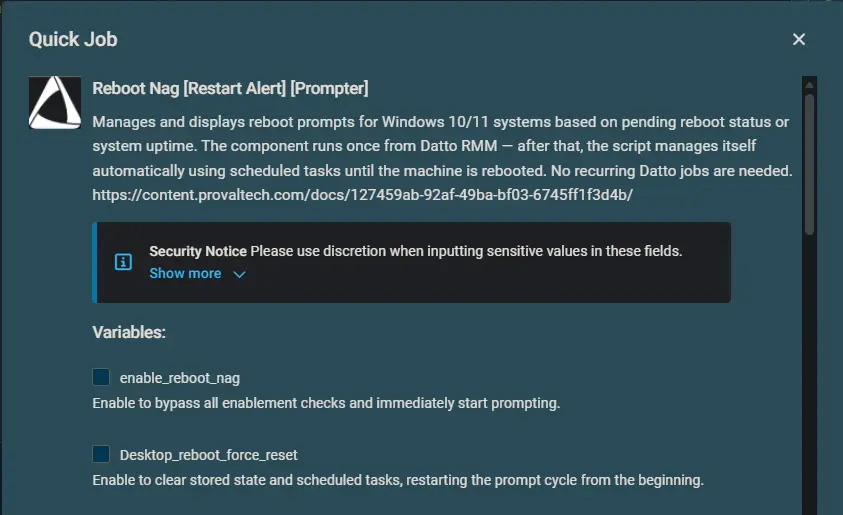Click the bypass enablement checks description
Image resolution: width=843 pixels, height=515 pixels.
tap(326, 403)
